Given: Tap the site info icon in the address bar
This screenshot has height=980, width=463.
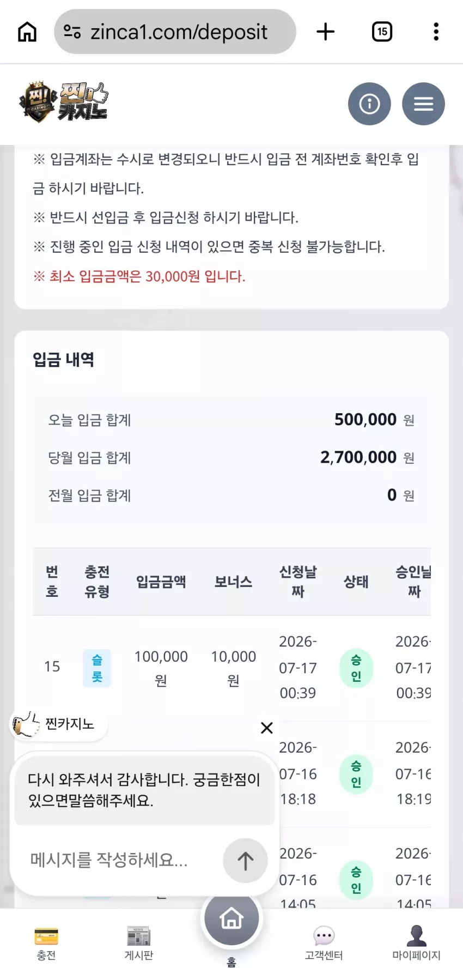Looking at the screenshot, I should pyautogui.click(x=72, y=32).
